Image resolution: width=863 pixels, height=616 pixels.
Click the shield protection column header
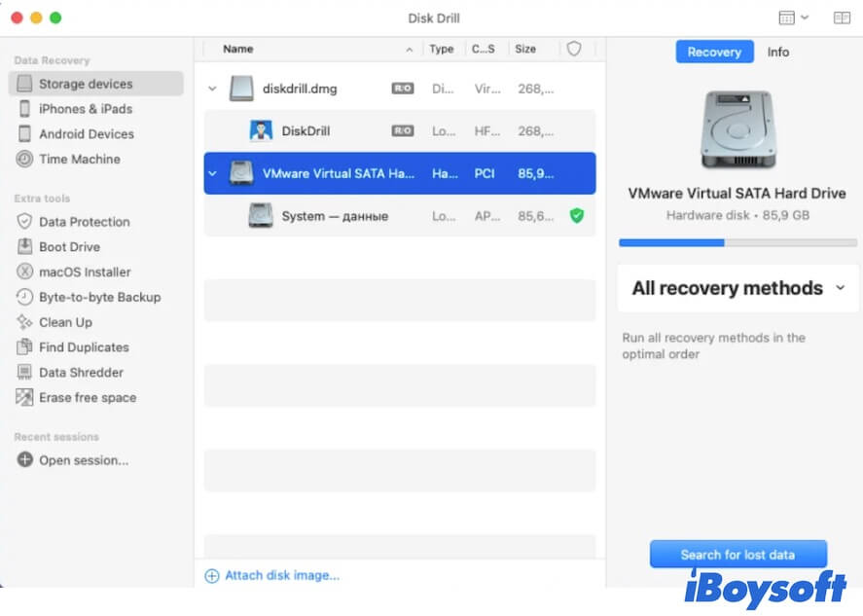(x=574, y=49)
